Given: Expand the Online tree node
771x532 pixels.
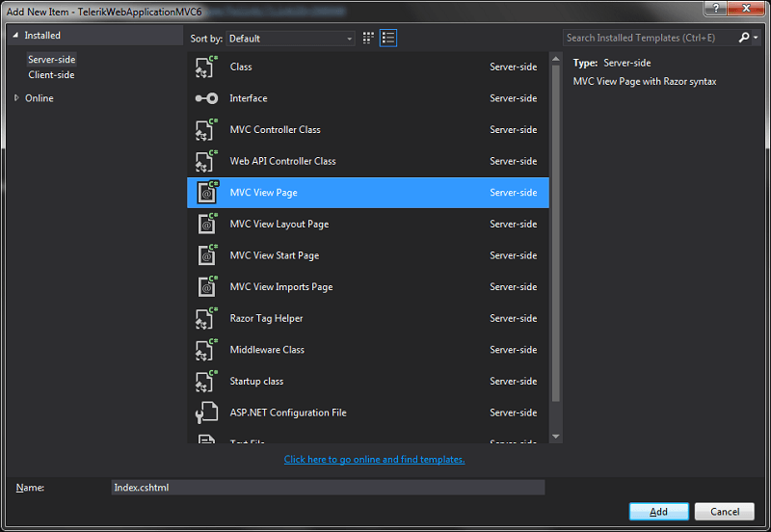Looking at the screenshot, I should [16, 98].
